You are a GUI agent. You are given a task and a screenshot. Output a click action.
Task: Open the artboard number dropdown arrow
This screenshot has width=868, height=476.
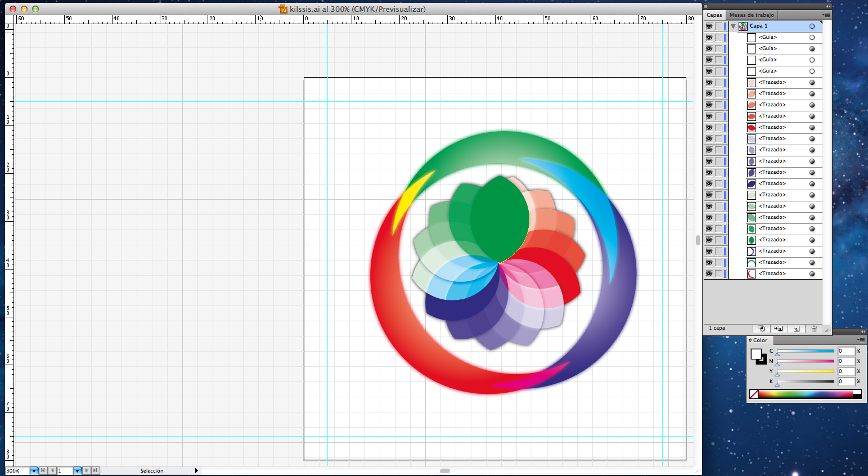coord(77,470)
